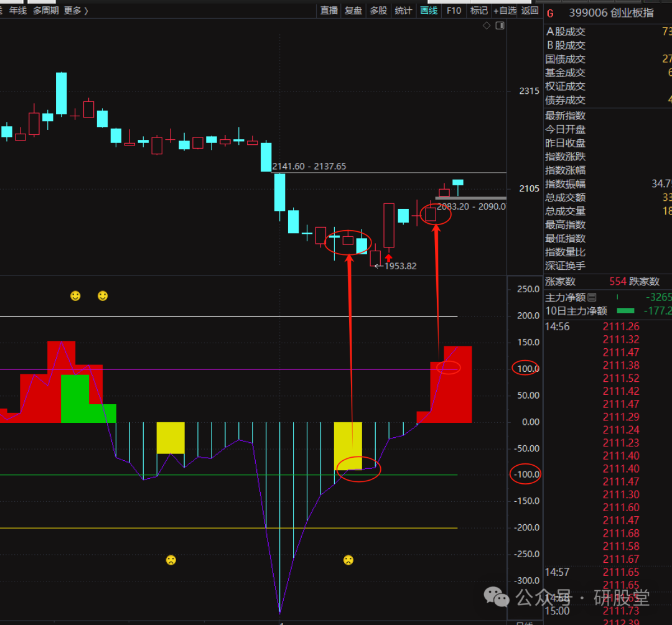Click the first yellow smiley face marker
The image size is (672, 625).
point(75,296)
